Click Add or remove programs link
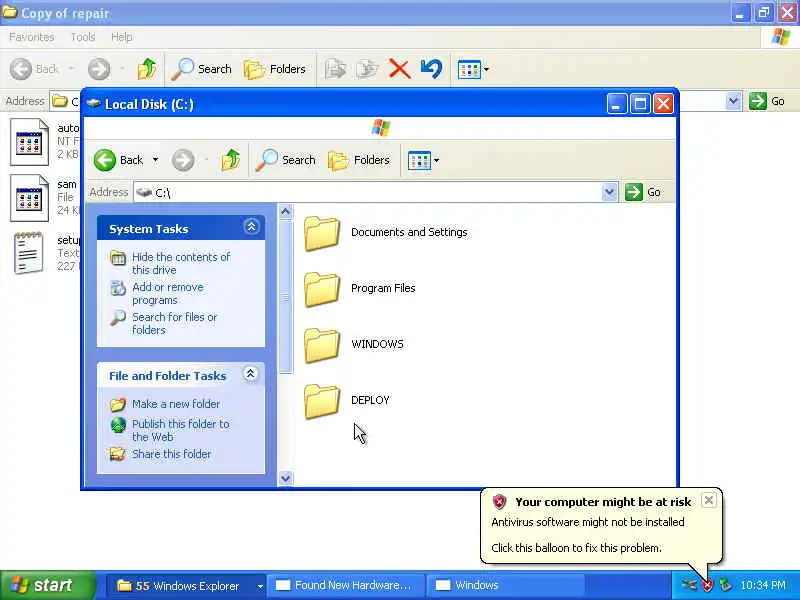800x600 pixels. click(x=167, y=293)
